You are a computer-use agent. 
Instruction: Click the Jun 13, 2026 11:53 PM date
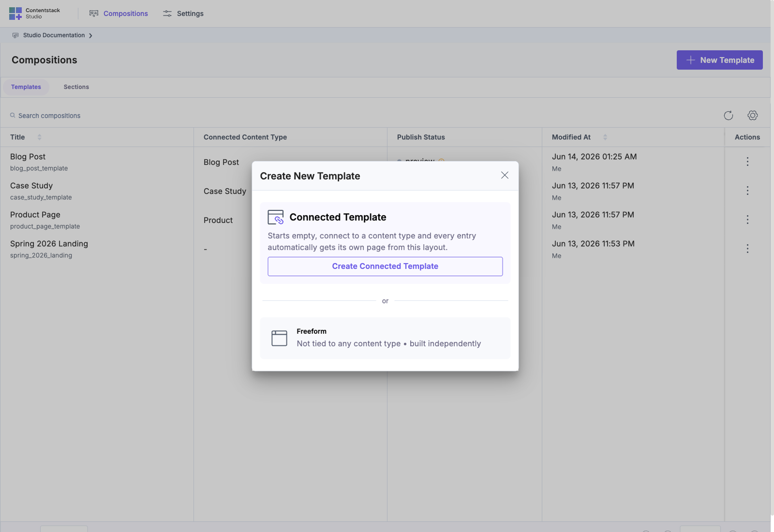pos(593,244)
